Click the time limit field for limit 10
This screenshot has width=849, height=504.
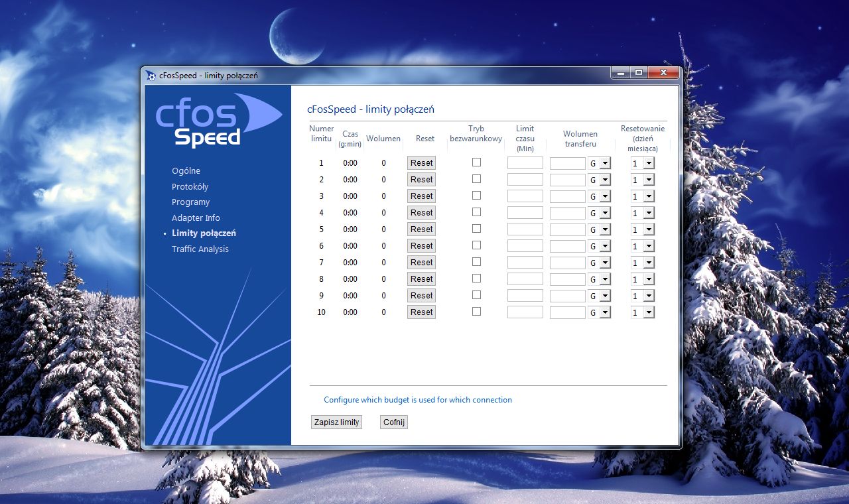525,312
